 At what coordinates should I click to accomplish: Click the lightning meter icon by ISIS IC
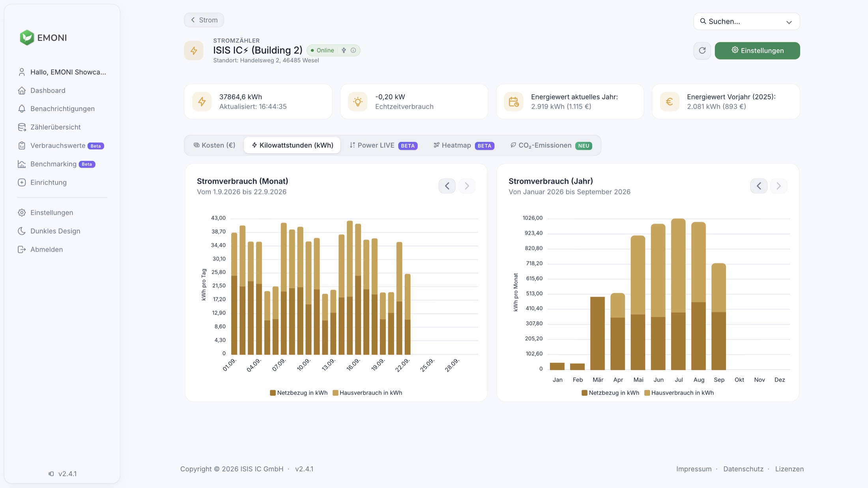[x=194, y=50]
